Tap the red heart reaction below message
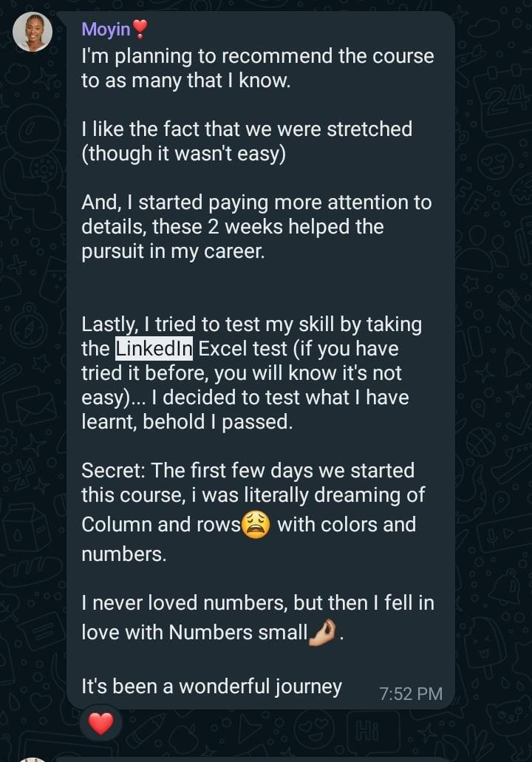This screenshot has height=762, width=532. [x=100, y=723]
